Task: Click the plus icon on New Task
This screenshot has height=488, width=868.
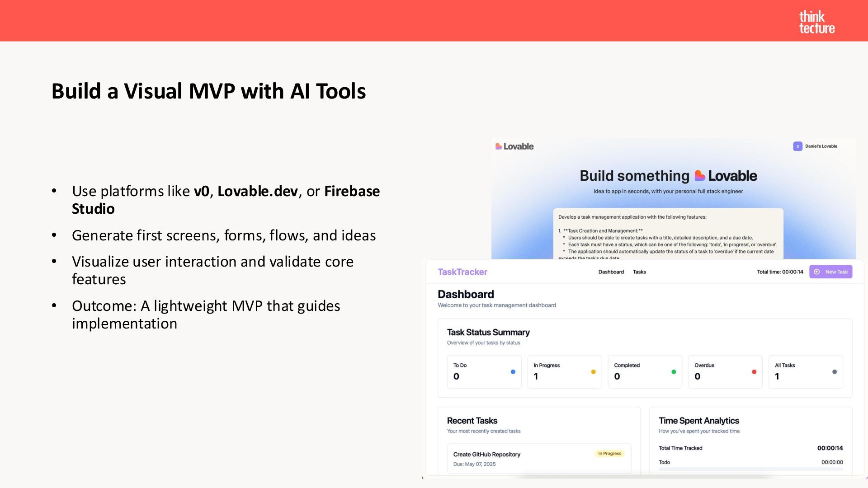Action: coord(817,272)
